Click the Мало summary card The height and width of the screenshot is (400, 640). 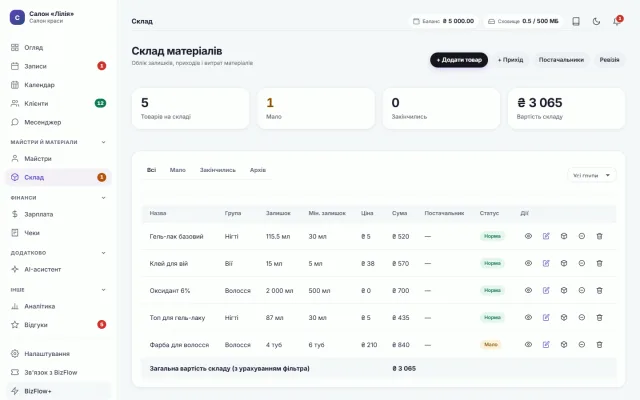tap(316, 109)
